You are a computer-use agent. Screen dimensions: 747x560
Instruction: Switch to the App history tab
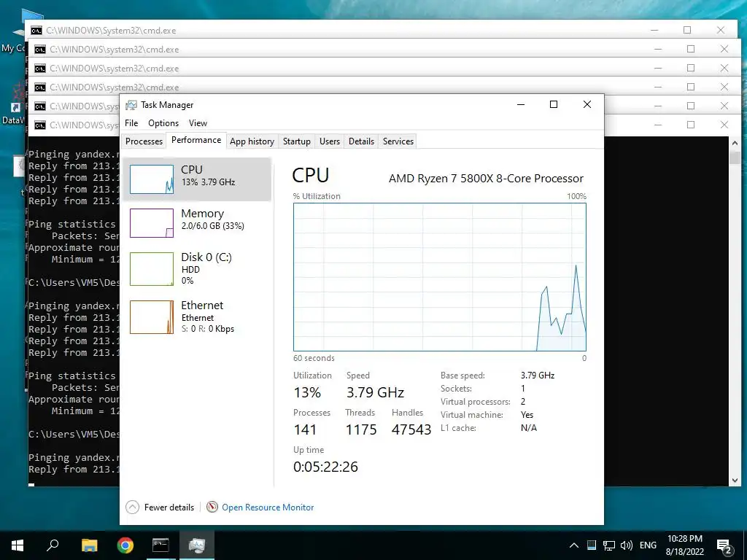[252, 141]
